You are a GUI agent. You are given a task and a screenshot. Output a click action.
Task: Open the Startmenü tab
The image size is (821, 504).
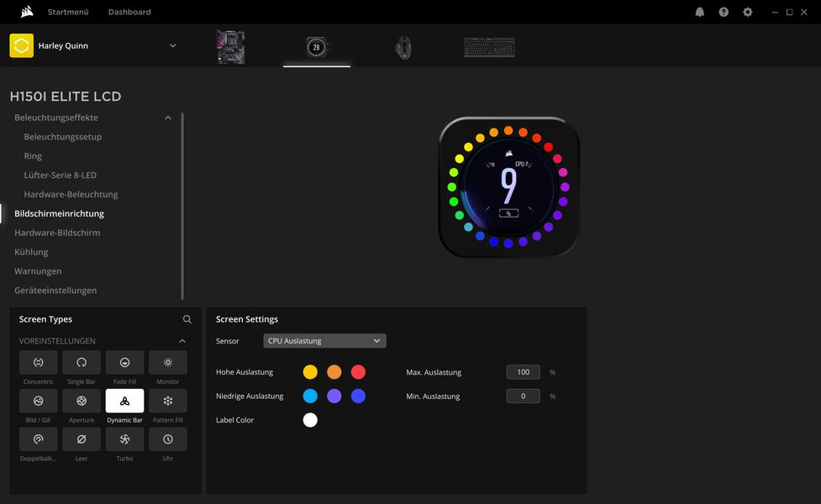pos(68,12)
